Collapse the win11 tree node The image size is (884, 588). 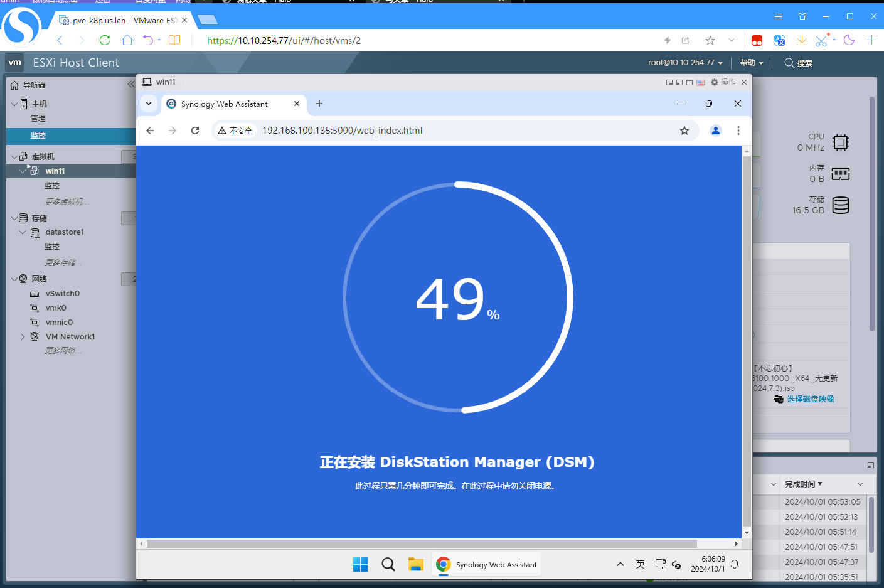pos(23,171)
